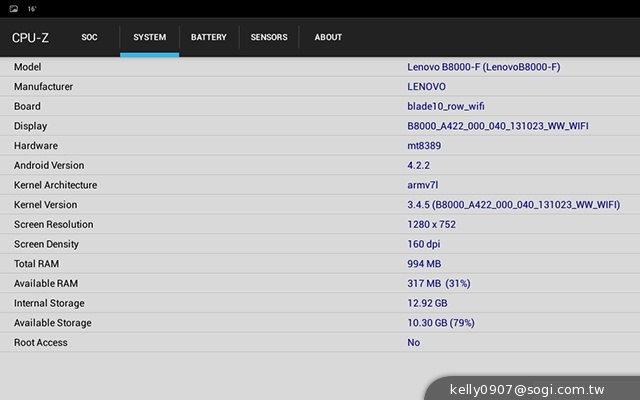640x400 pixels.
Task: Tap the 16° temperature indicator in status bar
Action: tap(32, 8)
